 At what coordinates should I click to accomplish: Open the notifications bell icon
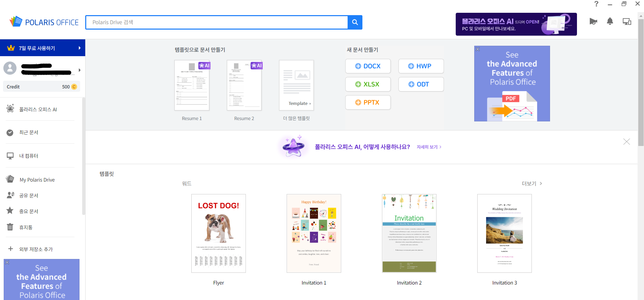coord(610,22)
